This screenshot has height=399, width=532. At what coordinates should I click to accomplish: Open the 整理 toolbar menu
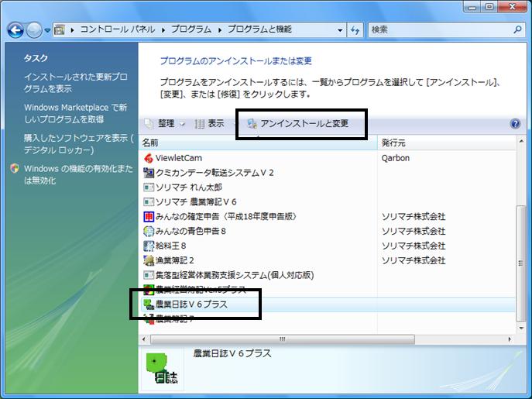point(165,124)
